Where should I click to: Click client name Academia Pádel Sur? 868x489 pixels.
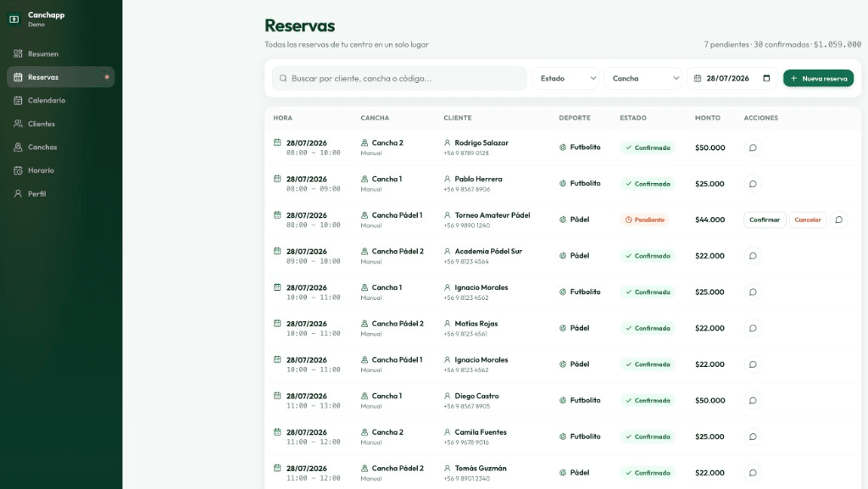coord(488,251)
